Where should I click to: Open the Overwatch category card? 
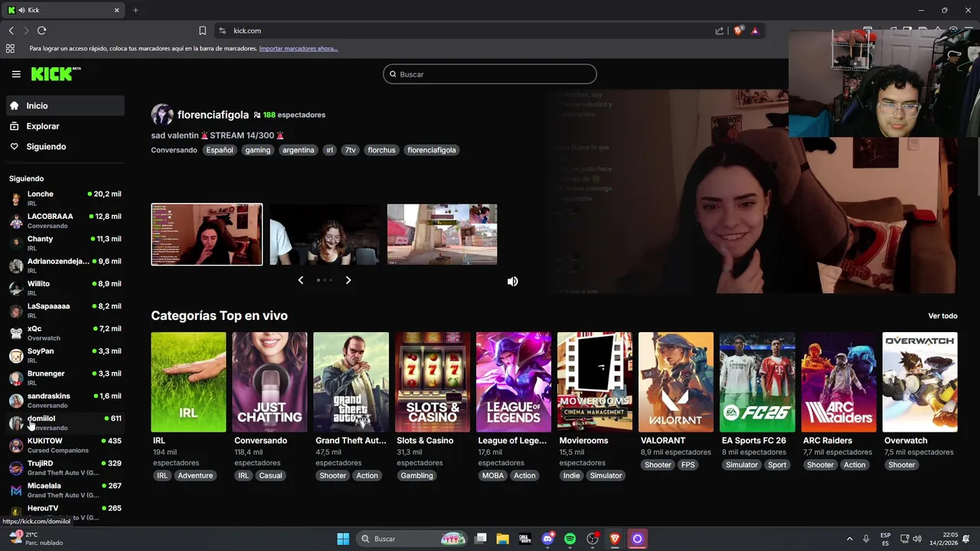920,382
